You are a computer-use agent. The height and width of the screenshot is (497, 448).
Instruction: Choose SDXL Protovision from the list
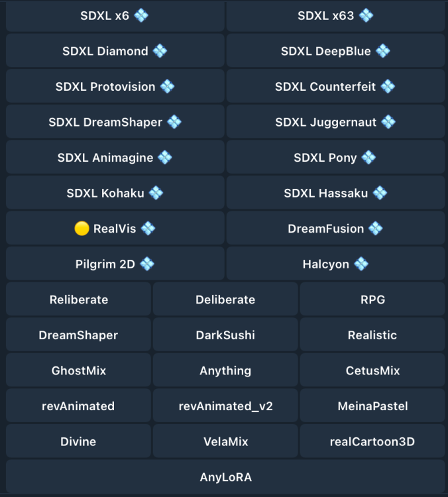pos(115,87)
